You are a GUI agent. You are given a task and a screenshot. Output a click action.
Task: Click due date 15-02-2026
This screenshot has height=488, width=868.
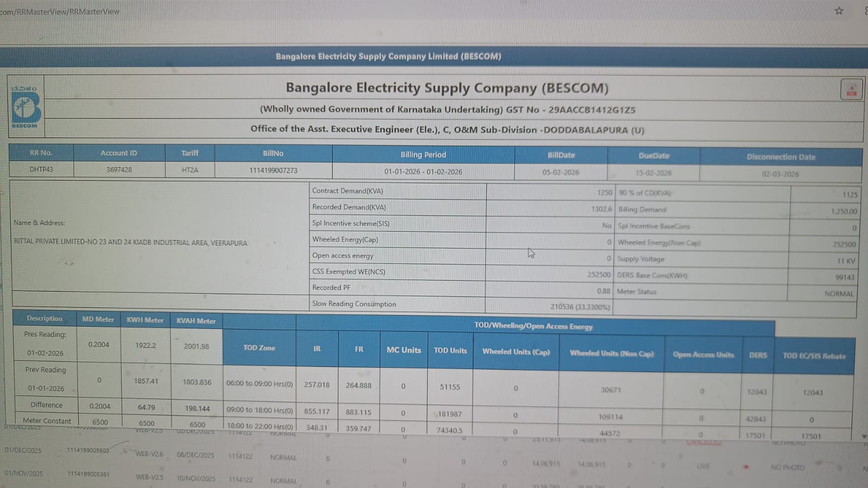654,173
